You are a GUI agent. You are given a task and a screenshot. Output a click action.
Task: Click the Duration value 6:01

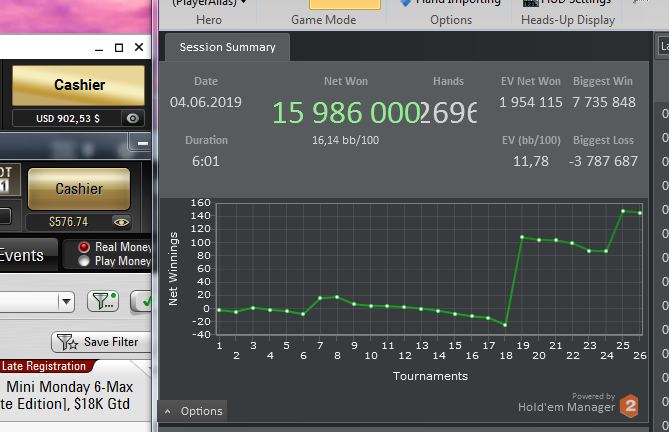point(206,161)
